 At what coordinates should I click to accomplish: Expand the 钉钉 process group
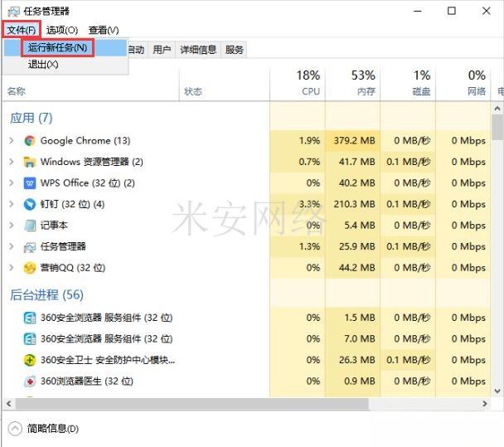[x=12, y=204]
